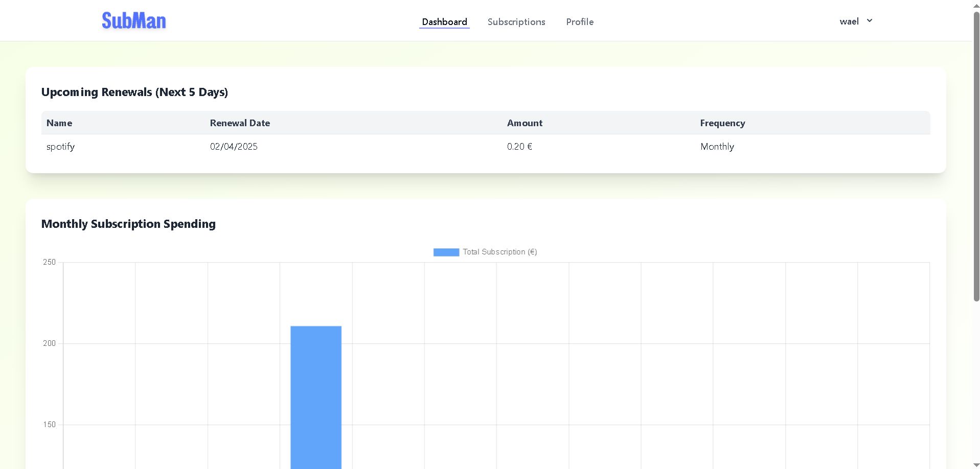The height and width of the screenshot is (469, 980).
Task: Click the SubMan logo
Action: tap(133, 21)
